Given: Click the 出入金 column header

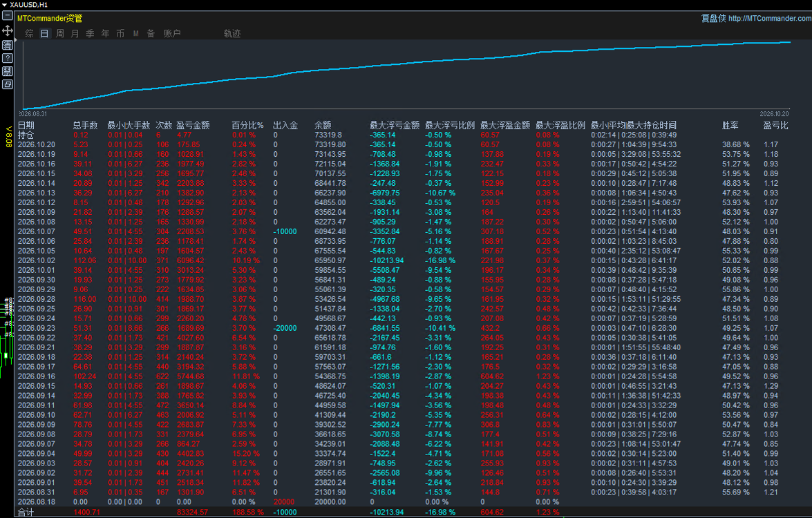Looking at the screenshot, I should coord(285,125).
